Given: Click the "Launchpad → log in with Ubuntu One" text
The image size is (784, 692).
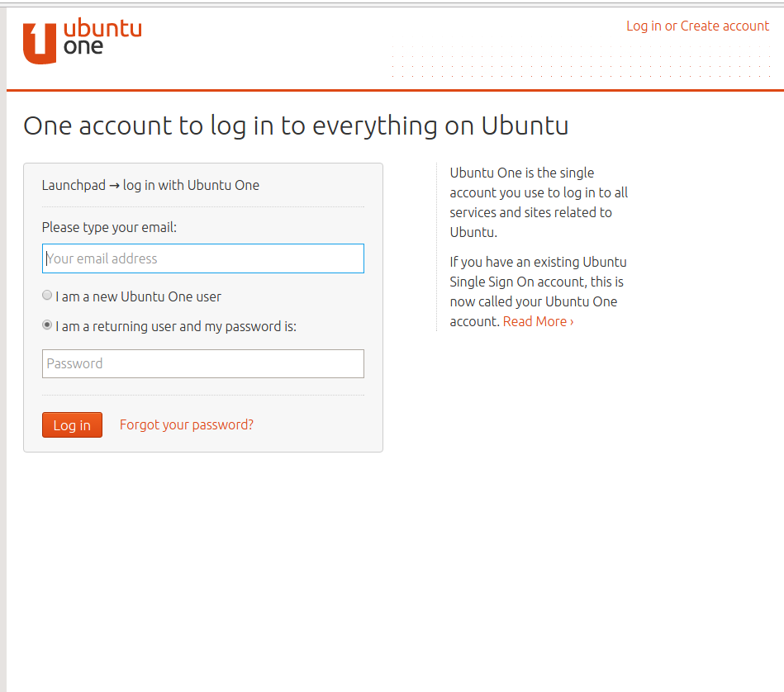Looking at the screenshot, I should [150, 185].
